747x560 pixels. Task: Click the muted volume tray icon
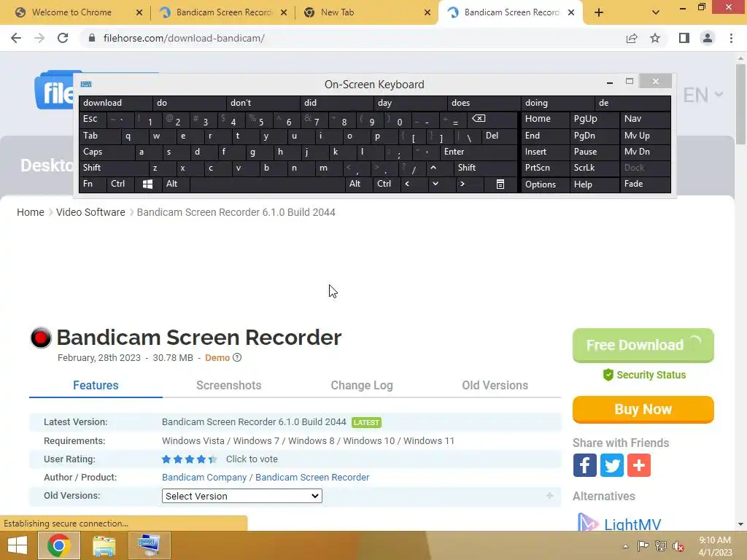click(x=678, y=546)
